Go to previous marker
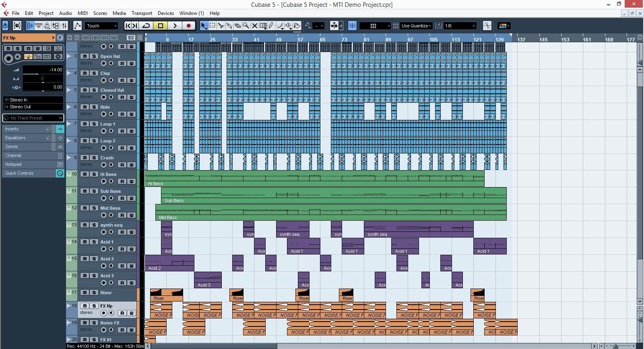 pyautogui.click(x=128, y=26)
